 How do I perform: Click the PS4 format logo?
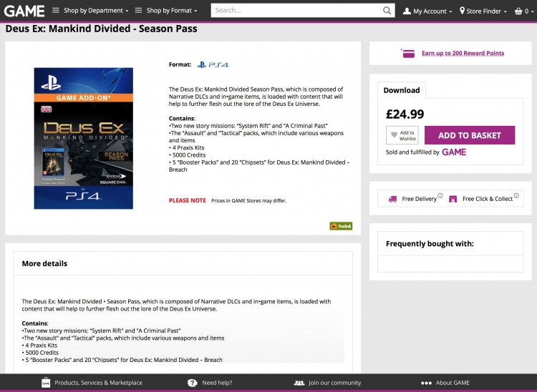coord(213,64)
